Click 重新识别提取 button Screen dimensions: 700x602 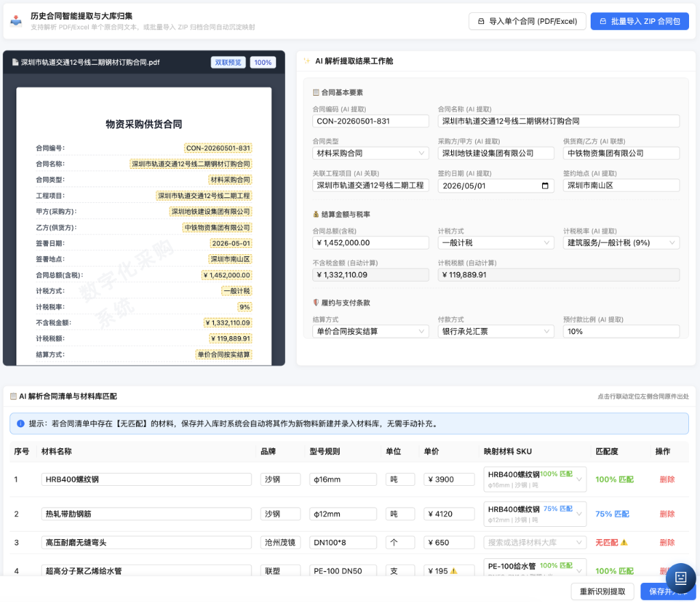click(x=602, y=591)
